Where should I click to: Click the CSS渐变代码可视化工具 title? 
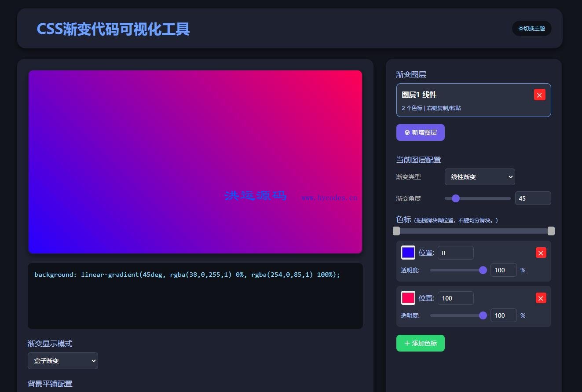[x=113, y=29]
